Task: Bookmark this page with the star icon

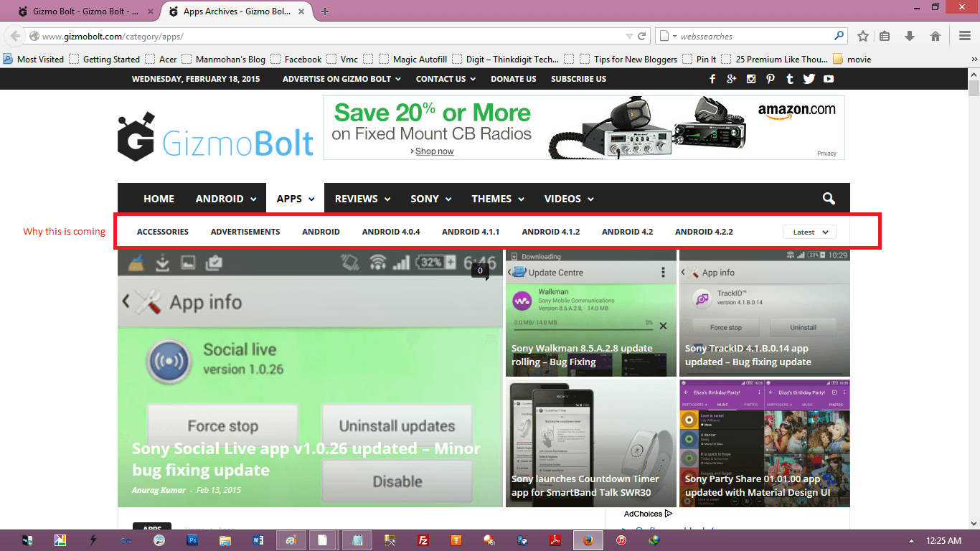Action: click(x=863, y=36)
